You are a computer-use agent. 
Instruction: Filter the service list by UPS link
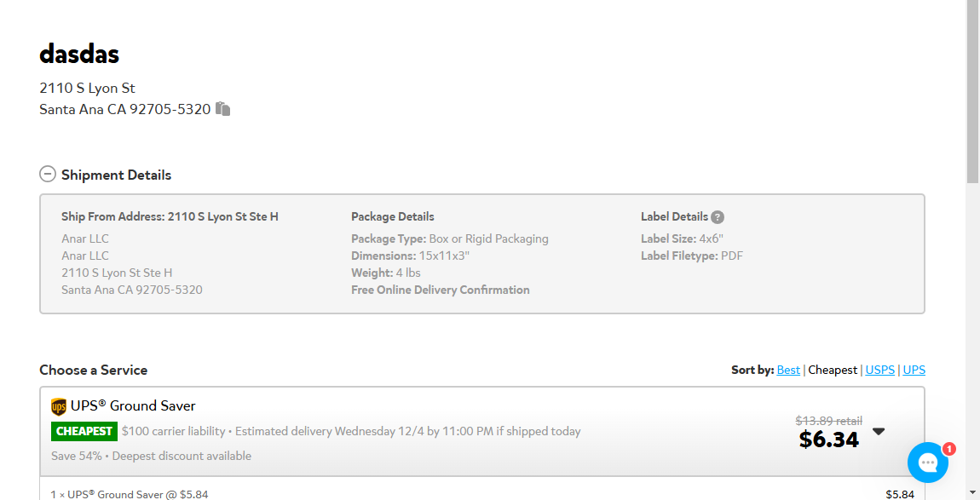click(914, 370)
